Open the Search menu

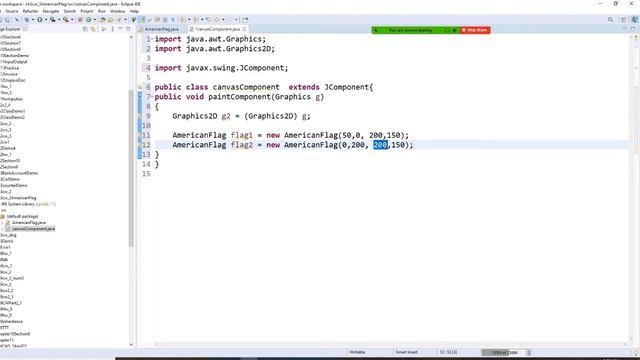coord(69,11)
